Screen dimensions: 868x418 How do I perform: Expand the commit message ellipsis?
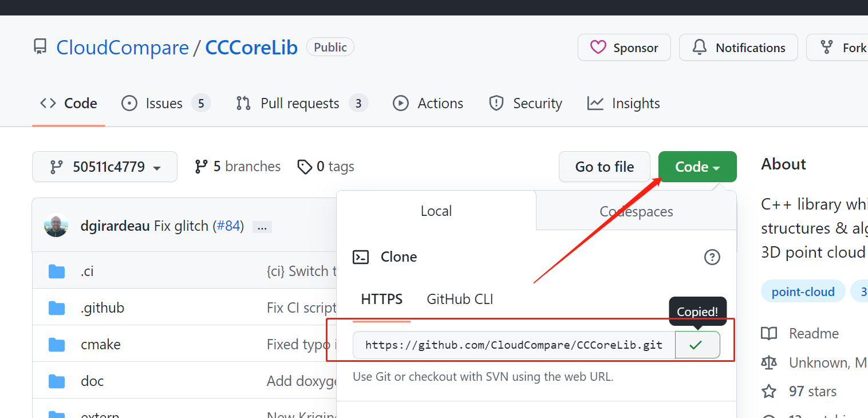pos(262,227)
